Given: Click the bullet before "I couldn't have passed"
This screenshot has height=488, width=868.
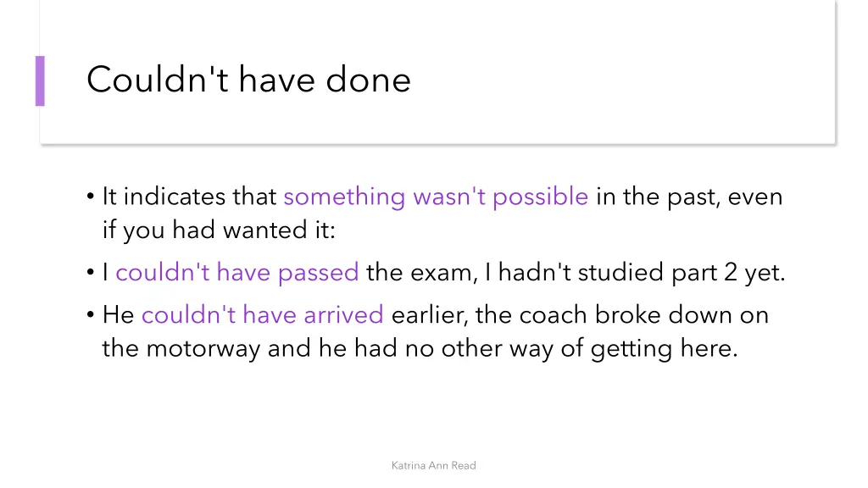Looking at the screenshot, I should click(x=91, y=272).
